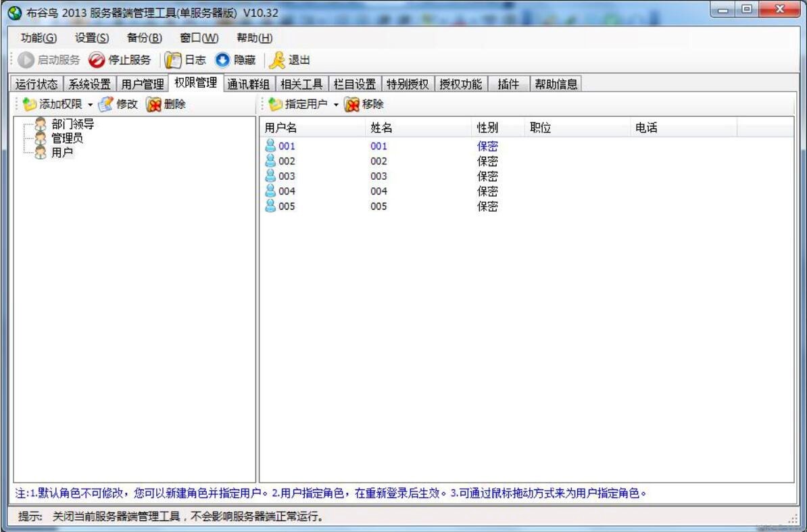Click user icon of row 002
The image size is (807, 532).
pos(270,160)
